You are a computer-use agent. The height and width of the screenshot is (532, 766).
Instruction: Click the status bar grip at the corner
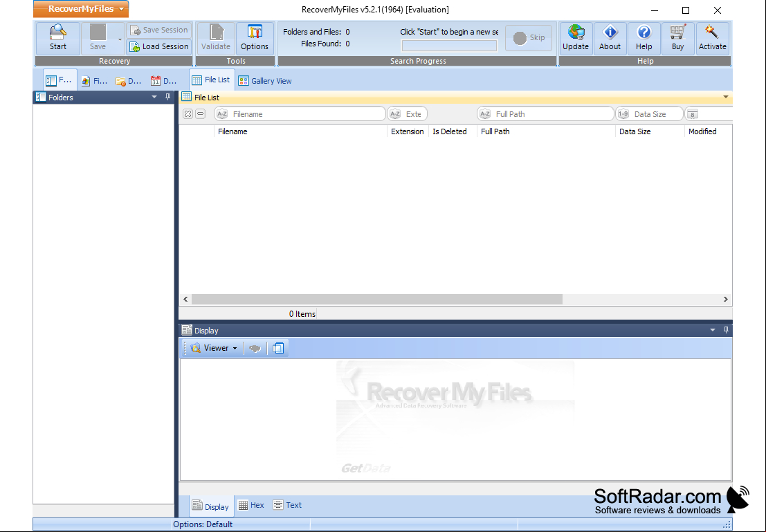coord(727,524)
